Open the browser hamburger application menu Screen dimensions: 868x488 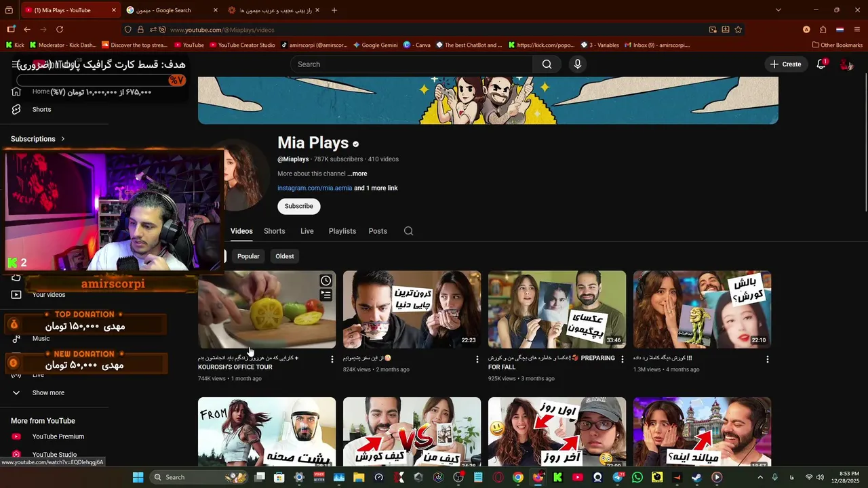pos(858,29)
